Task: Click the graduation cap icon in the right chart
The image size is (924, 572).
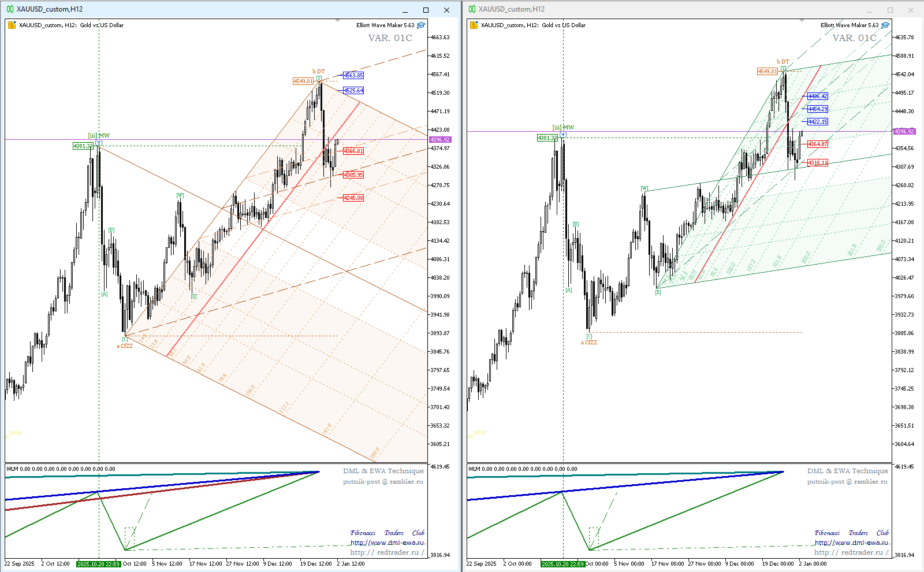Action: [x=885, y=25]
